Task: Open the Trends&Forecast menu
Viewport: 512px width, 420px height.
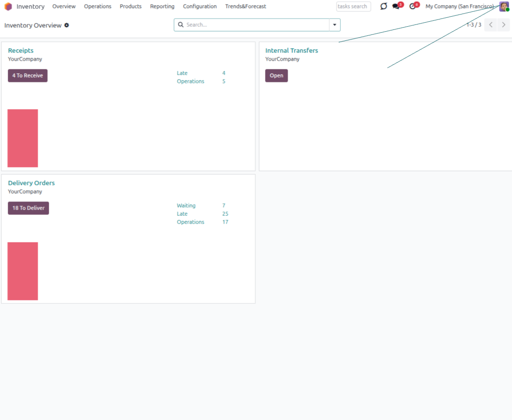Action: pyautogui.click(x=246, y=6)
